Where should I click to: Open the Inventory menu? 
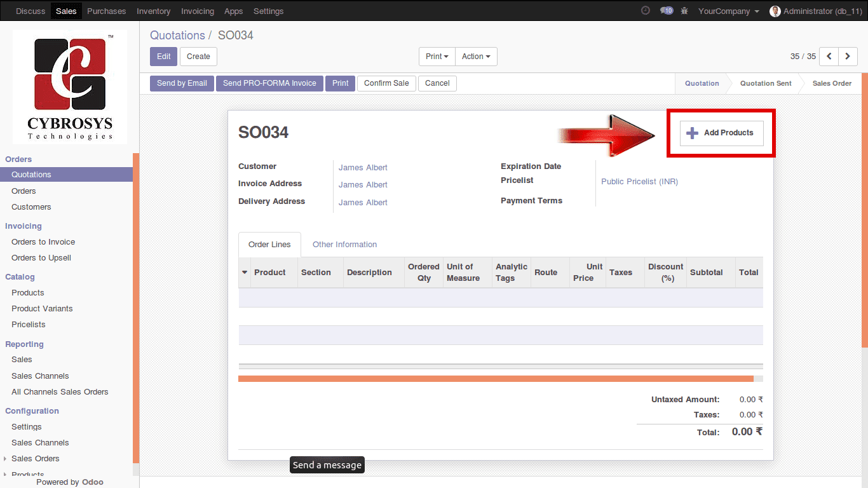[x=153, y=11]
